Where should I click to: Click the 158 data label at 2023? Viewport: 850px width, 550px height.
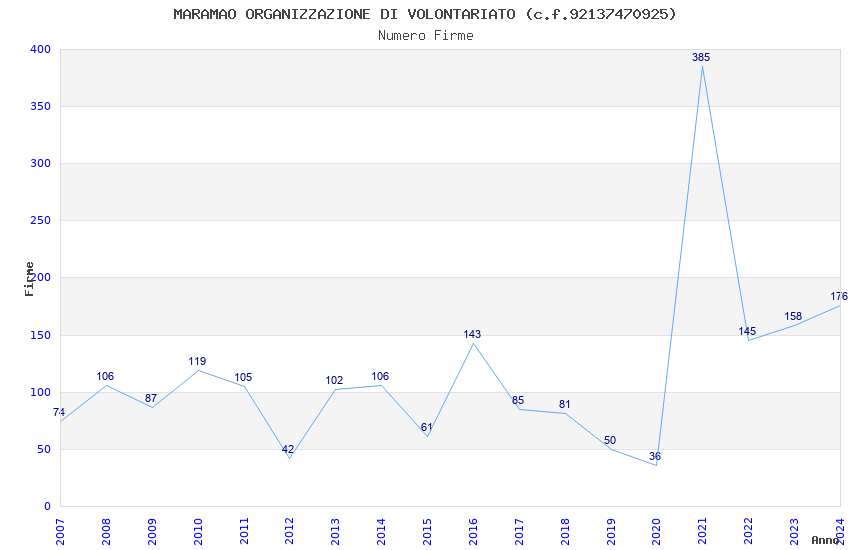[793, 316]
